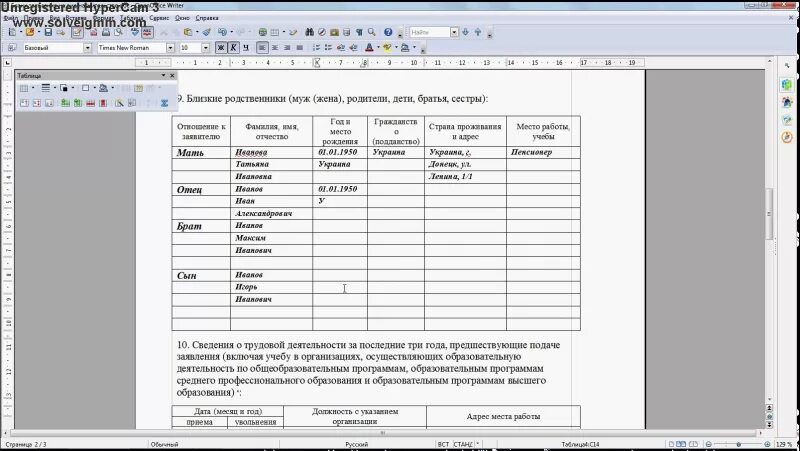Click in the Find text field
This screenshot has height=451, width=800.
(430, 32)
